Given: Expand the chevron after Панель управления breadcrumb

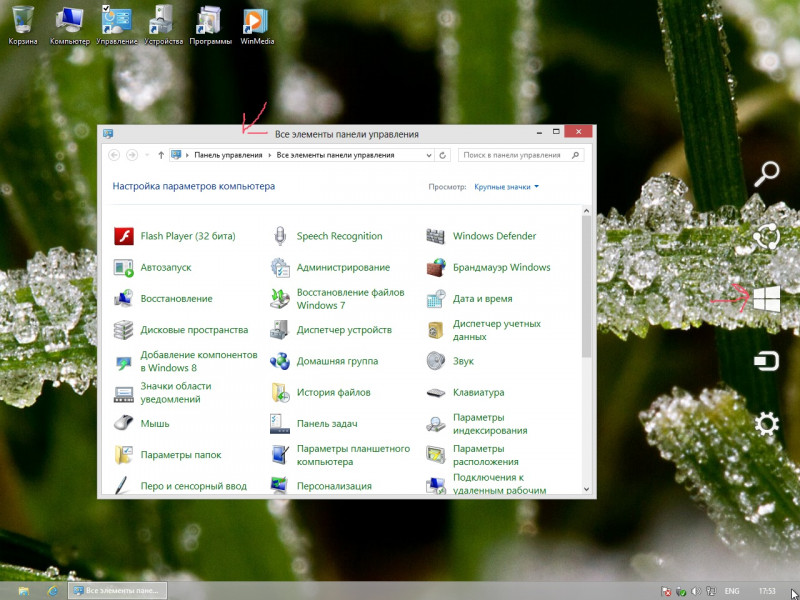Looking at the screenshot, I should (269, 155).
